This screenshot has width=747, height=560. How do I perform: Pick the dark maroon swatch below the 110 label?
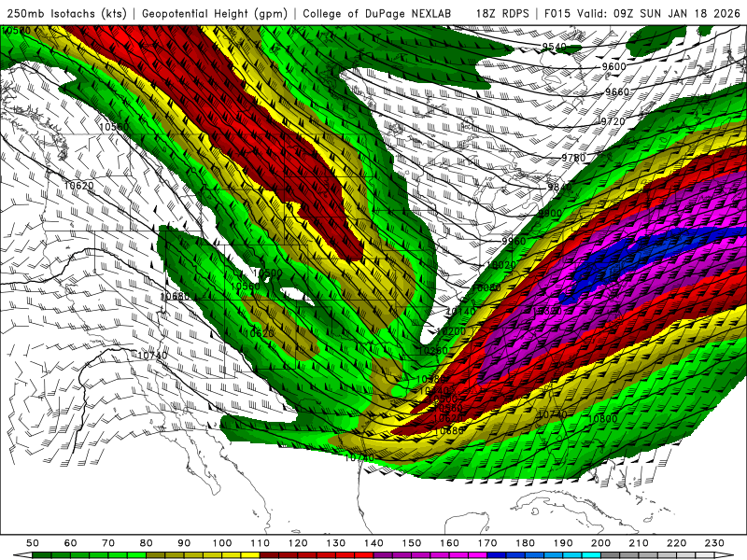pos(269,554)
